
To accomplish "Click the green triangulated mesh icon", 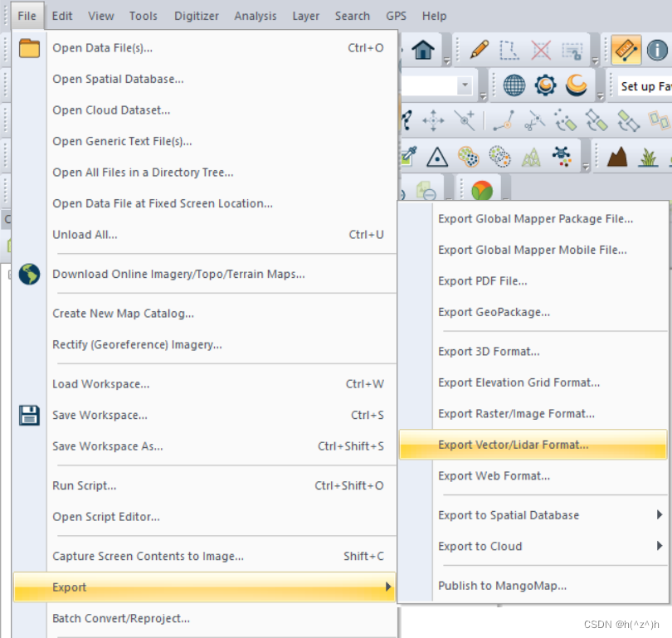I will point(531,157).
